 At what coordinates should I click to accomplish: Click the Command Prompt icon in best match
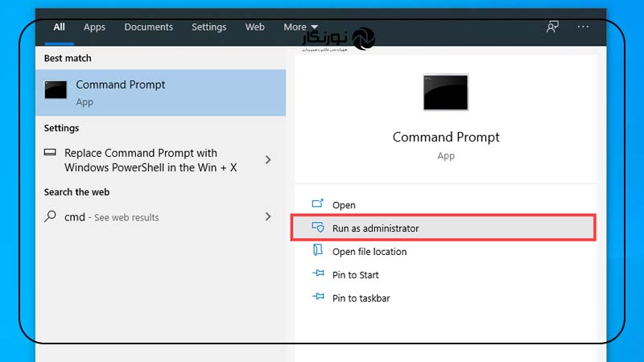56,90
